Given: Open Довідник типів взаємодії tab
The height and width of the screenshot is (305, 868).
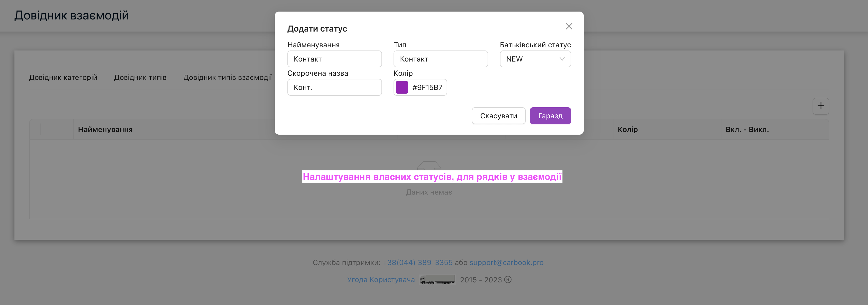Looking at the screenshot, I should point(228,77).
